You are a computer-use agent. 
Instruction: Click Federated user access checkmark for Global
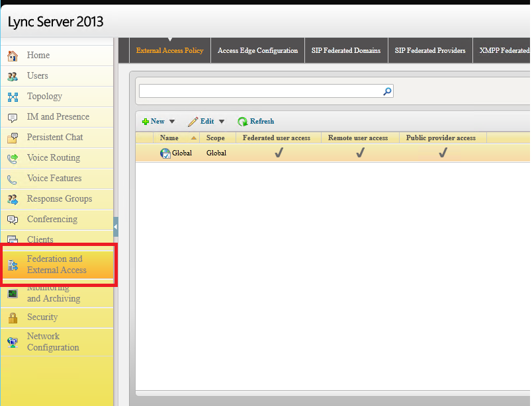[x=279, y=153]
